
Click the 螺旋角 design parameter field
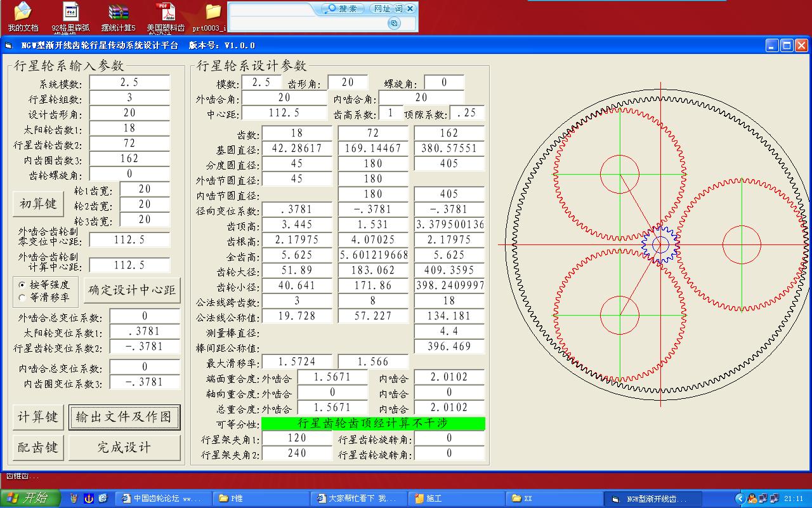click(x=444, y=83)
